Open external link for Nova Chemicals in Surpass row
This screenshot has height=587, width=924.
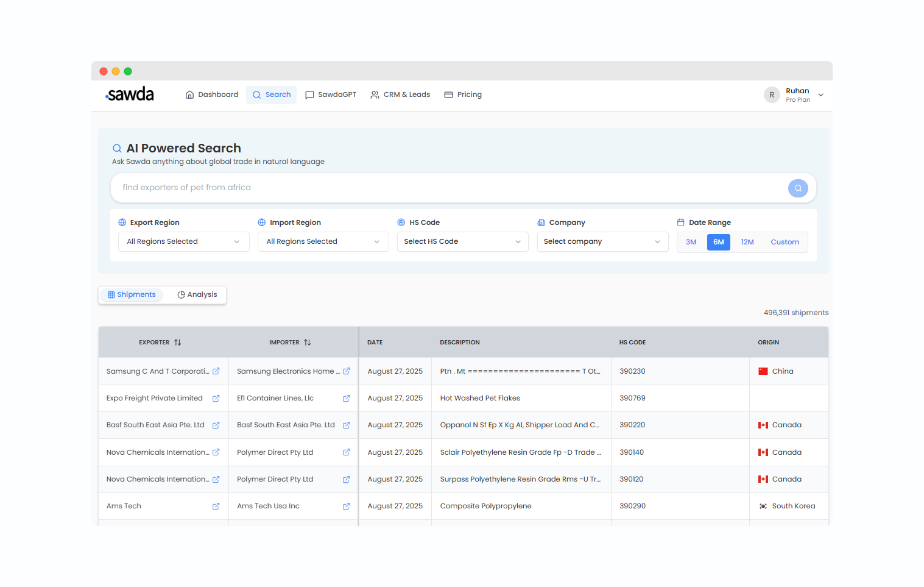pyautogui.click(x=216, y=479)
